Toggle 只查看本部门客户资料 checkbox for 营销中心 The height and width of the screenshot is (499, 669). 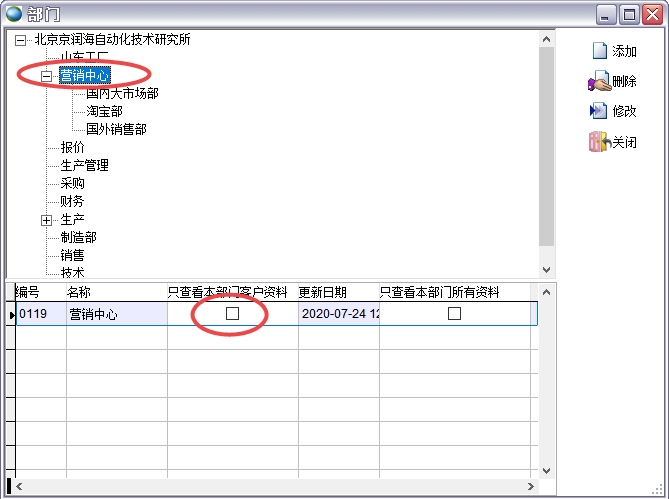coord(232,314)
